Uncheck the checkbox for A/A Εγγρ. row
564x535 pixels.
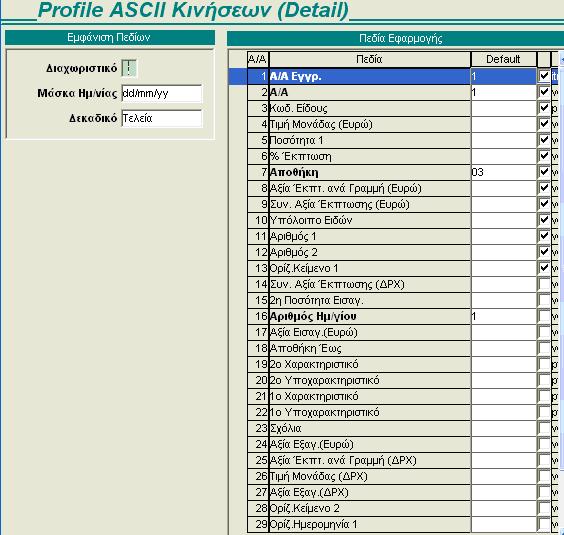[544, 76]
